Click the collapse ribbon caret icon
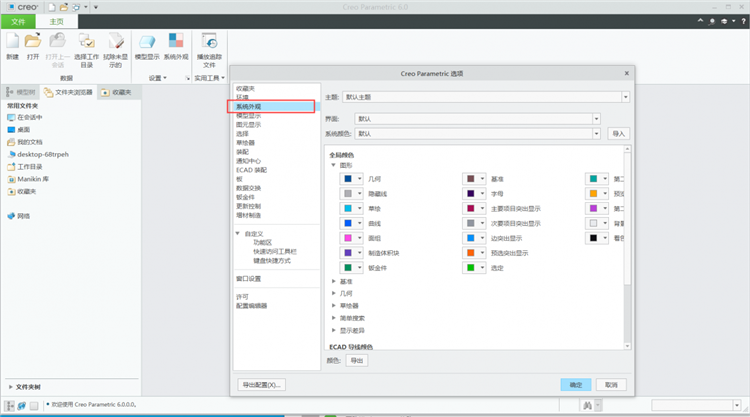Image resolution: width=750 pixels, height=417 pixels. click(x=700, y=21)
